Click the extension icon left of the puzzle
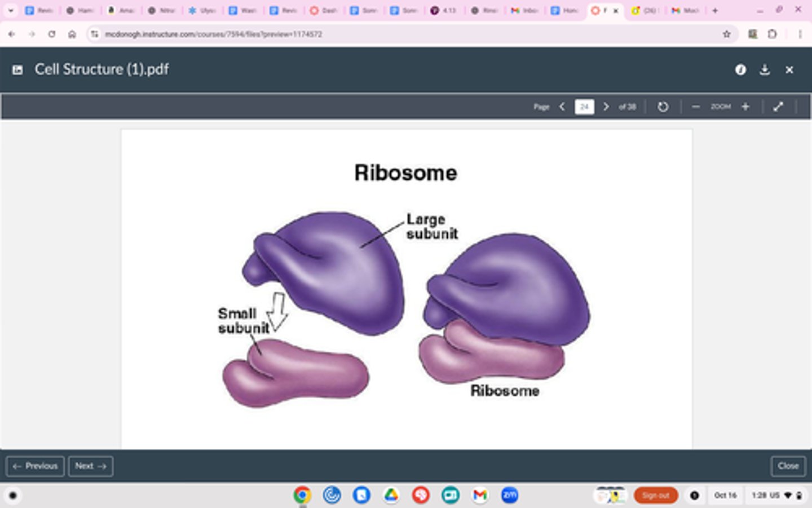This screenshot has width=812, height=508. (752, 34)
